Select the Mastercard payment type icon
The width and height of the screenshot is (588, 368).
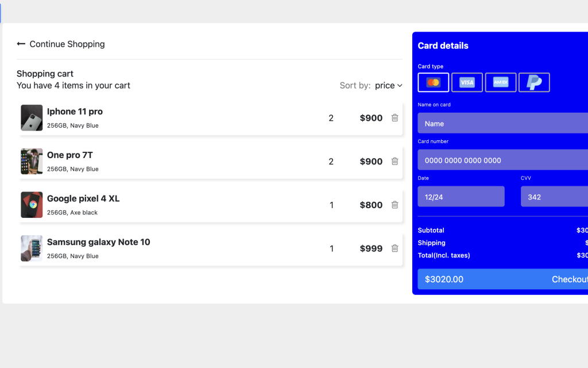(433, 82)
